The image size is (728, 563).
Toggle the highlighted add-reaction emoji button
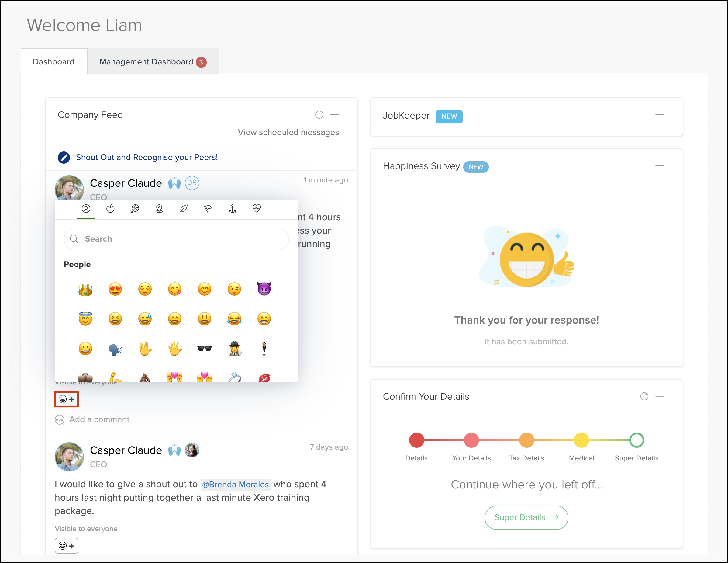[x=66, y=399]
